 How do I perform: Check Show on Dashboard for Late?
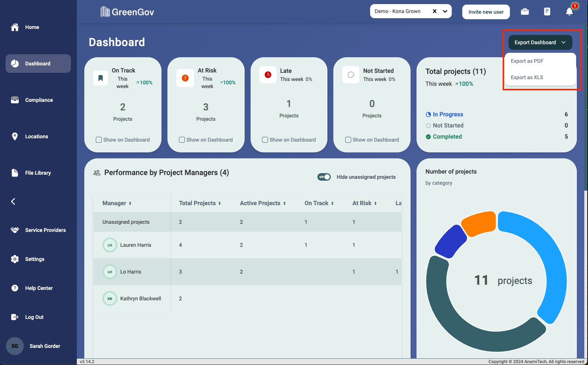tap(265, 140)
